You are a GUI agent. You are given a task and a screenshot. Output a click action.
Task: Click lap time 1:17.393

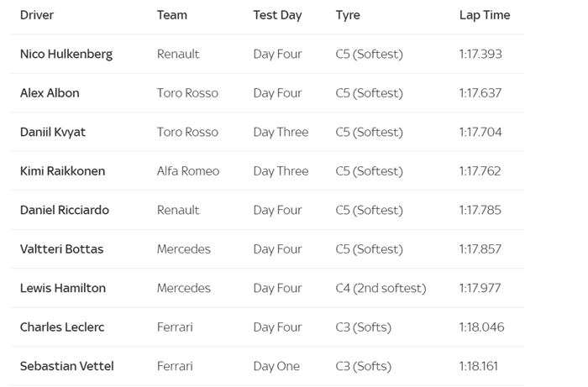[x=480, y=54]
